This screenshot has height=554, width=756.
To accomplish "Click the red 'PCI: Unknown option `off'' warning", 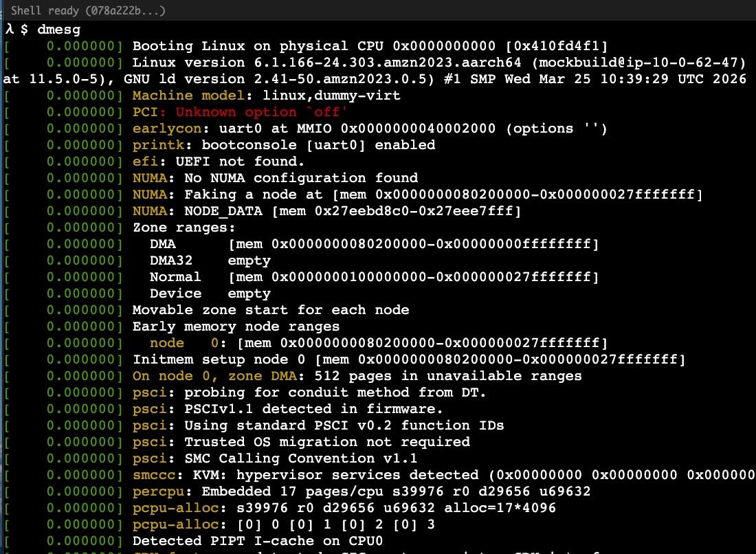I will 240,112.
